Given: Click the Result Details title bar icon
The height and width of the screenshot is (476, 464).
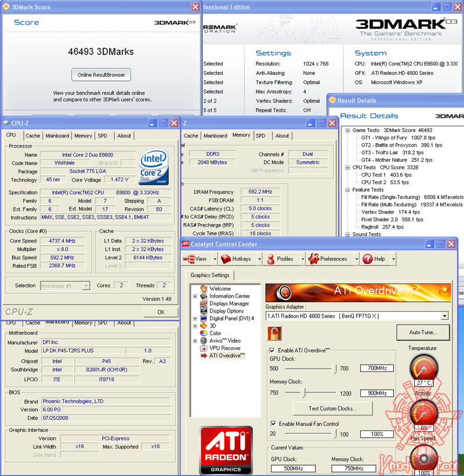Looking at the screenshot, I should pyautogui.click(x=332, y=100).
